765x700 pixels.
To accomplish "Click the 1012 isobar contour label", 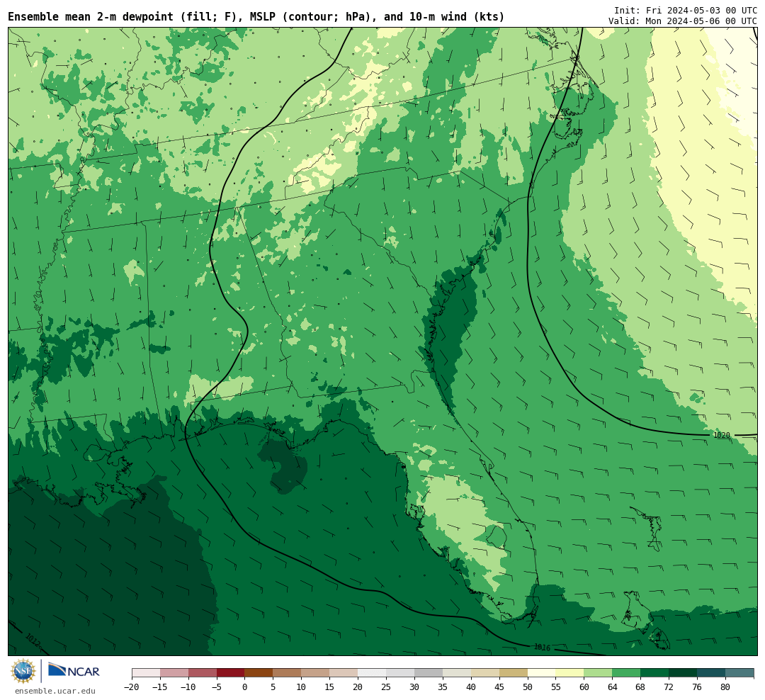I will tap(32, 639).
